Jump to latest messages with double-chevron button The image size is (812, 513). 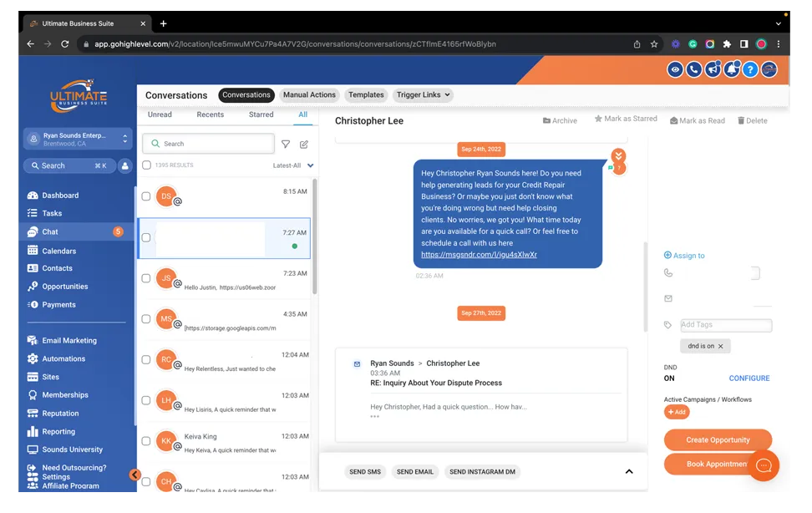pos(618,155)
